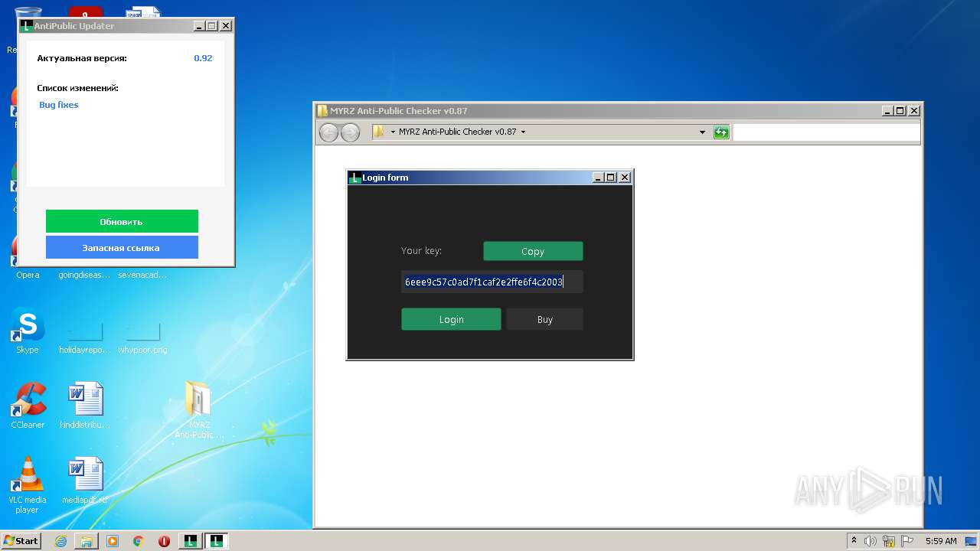Open Action Center flag icon in tray

point(907,541)
